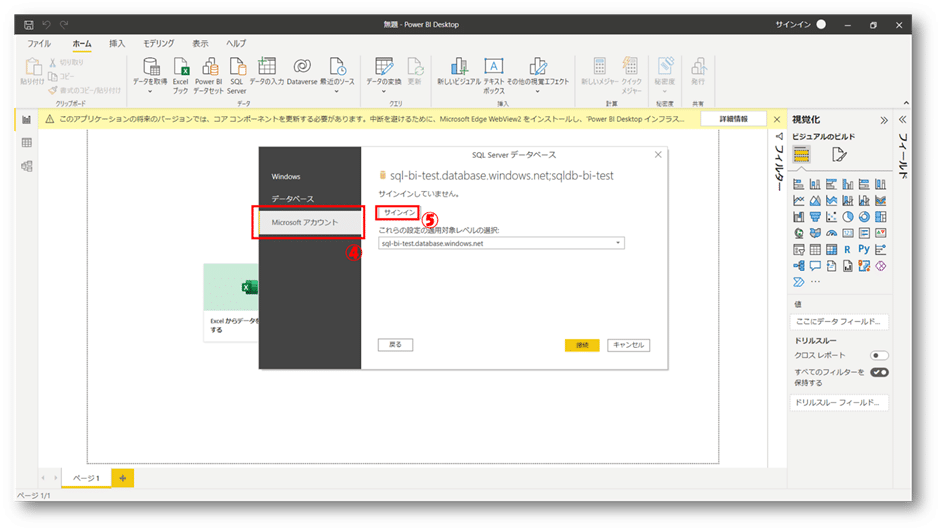Image resolution: width=941 pixels, height=530 pixels.
Task: Select the scatter chart visual
Action: pyautogui.click(x=831, y=217)
